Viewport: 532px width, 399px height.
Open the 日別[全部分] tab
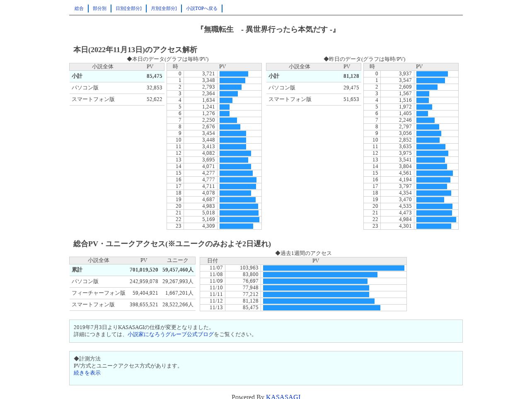(128, 9)
